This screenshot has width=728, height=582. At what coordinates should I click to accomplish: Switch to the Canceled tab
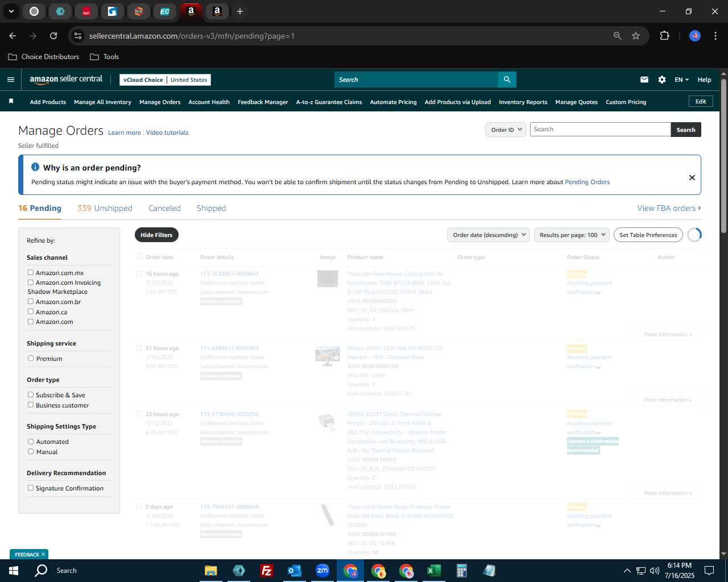(x=164, y=208)
